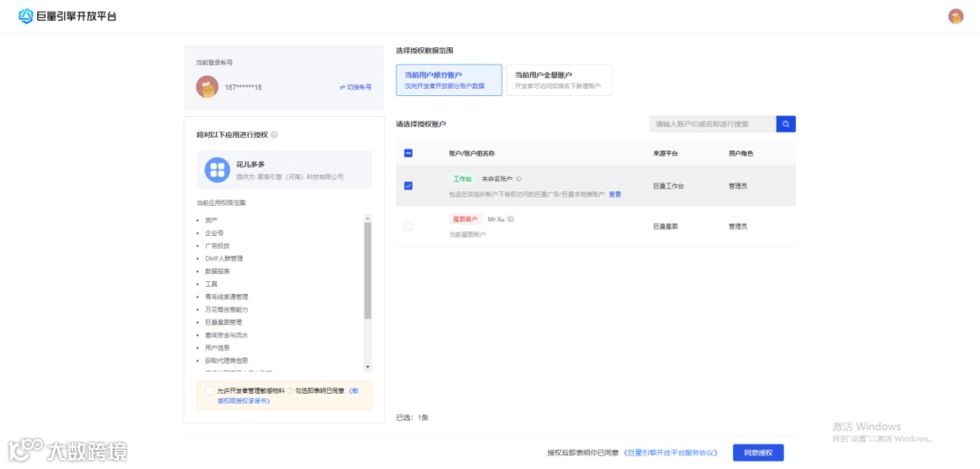Click 广告投放 permission item
This screenshot has width=980, height=469.
(218, 246)
